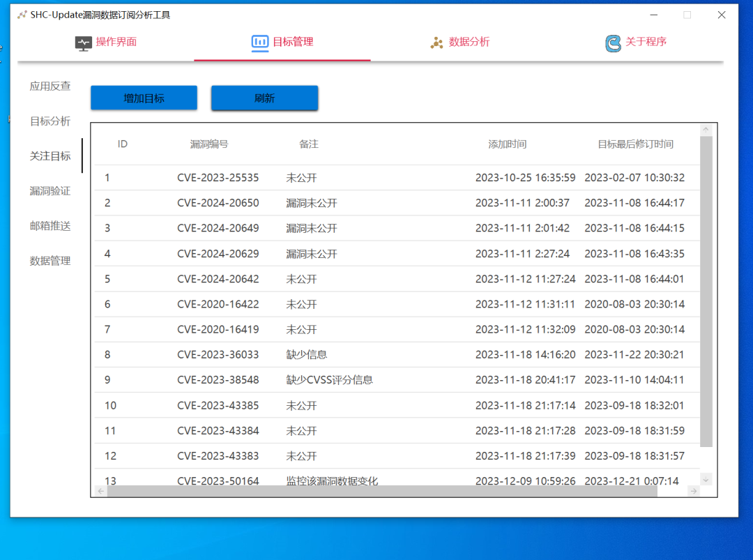Click the ID column header
Viewport: 753px width, 560px height.
tap(123, 144)
